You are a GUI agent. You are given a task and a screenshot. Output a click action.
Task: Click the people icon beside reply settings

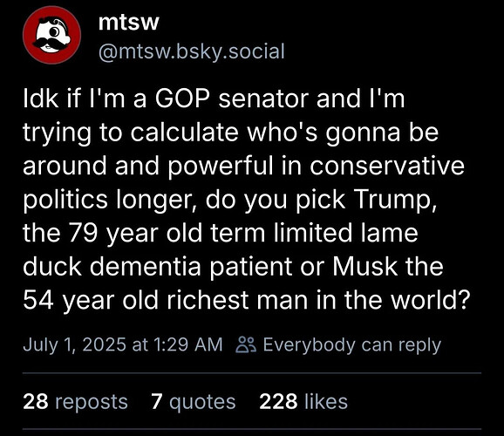click(x=246, y=344)
